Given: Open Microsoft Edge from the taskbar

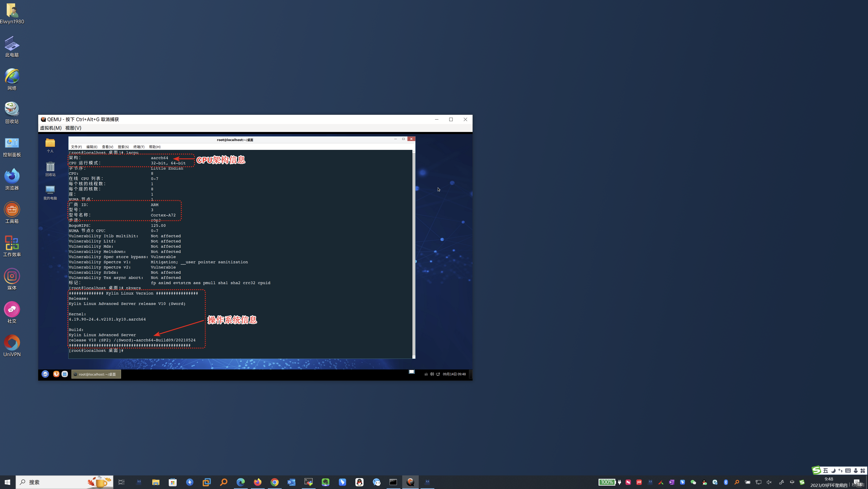Looking at the screenshot, I should tap(241, 482).
